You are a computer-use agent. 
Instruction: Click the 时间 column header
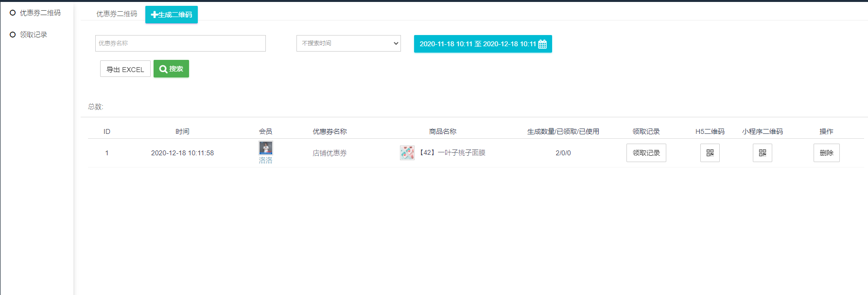[182, 131]
